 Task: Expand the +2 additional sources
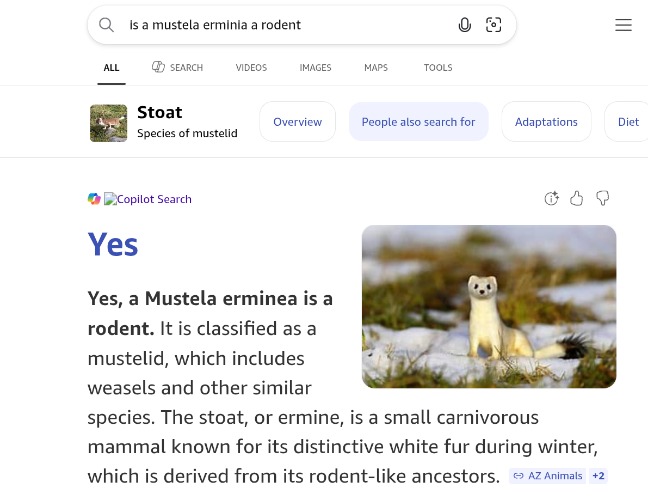coord(598,476)
